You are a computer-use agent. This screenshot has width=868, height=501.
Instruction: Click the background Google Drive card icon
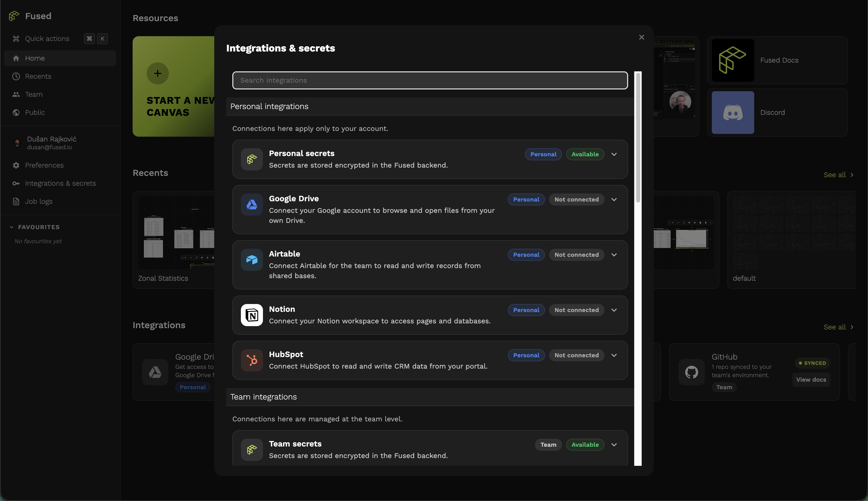point(155,372)
